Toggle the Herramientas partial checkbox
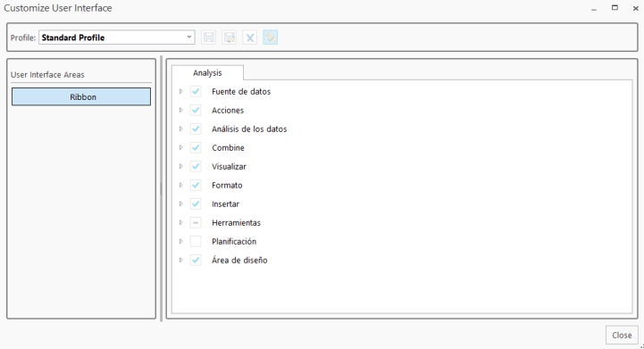This screenshot has width=644, height=349. click(x=196, y=223)
